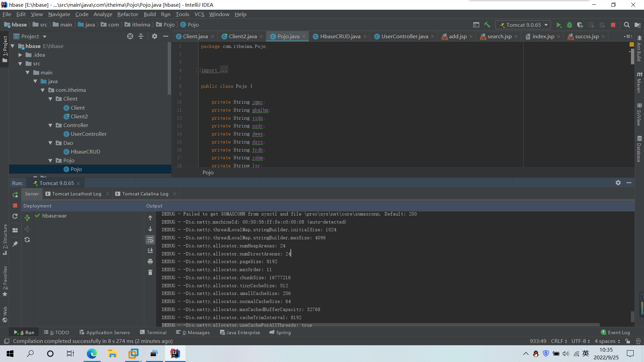Click the Build project hammer icon
The width and height of the screenshot is (644, 362).
coord(487,25)
